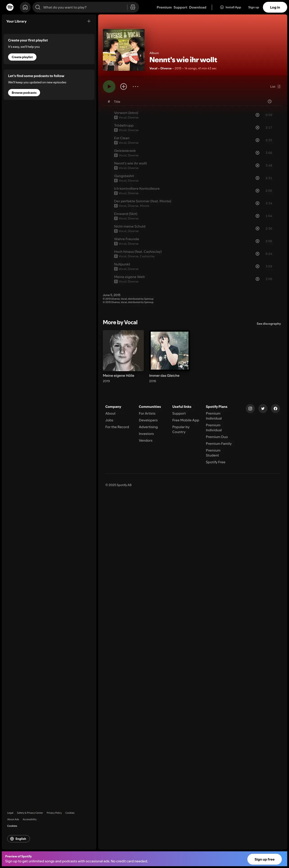Open Accessibility sidebar link
This screenshot has height=868, width=289.
(30, 819)
